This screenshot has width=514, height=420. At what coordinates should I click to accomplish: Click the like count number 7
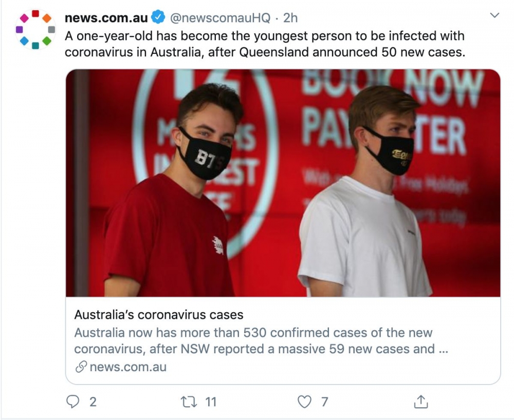coord(324,402)
